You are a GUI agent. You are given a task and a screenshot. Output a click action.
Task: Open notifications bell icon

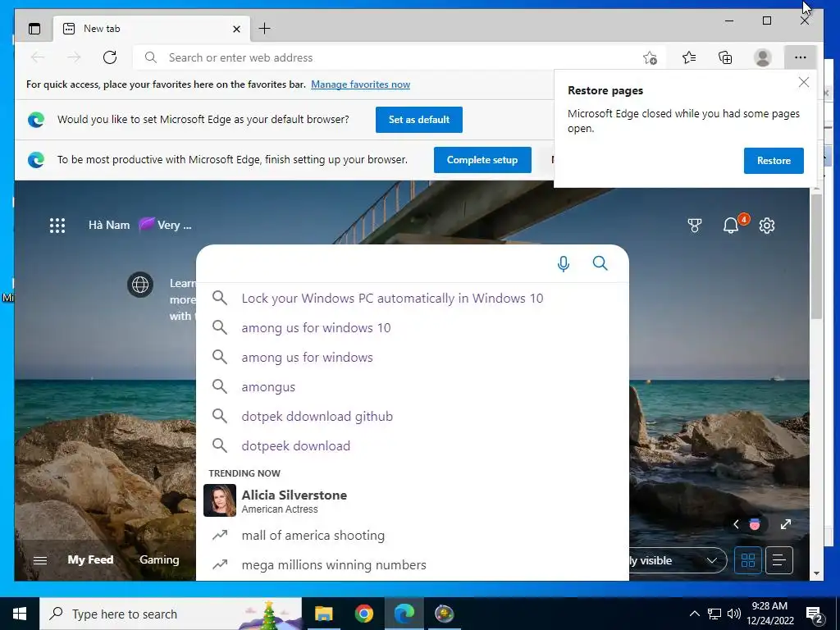pos(732,225)
